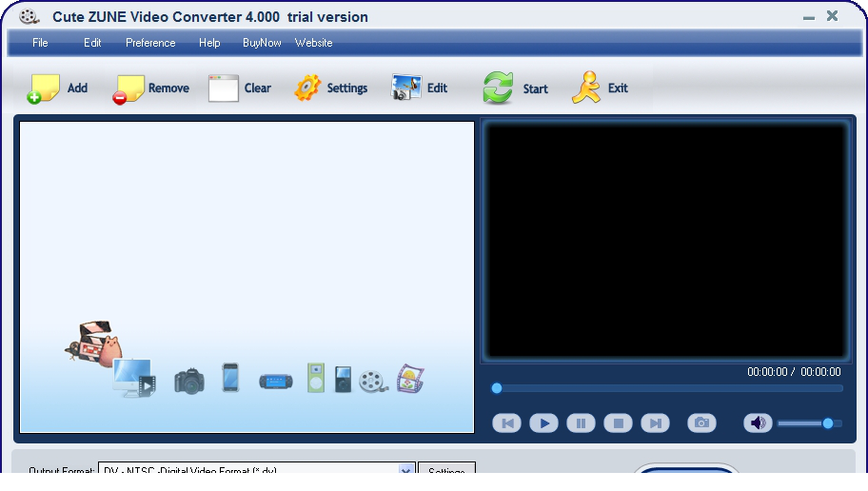Open the File menu
This screenshot has height=491, width=868.
point(40,43)
